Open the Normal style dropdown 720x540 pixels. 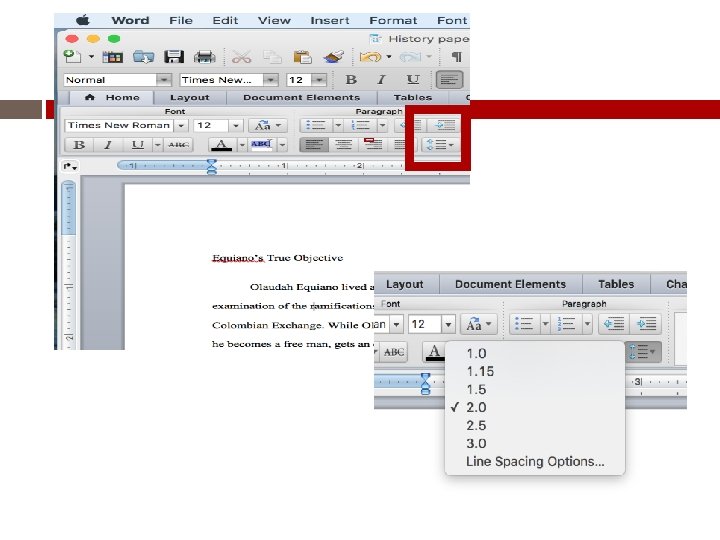(163, 80)
